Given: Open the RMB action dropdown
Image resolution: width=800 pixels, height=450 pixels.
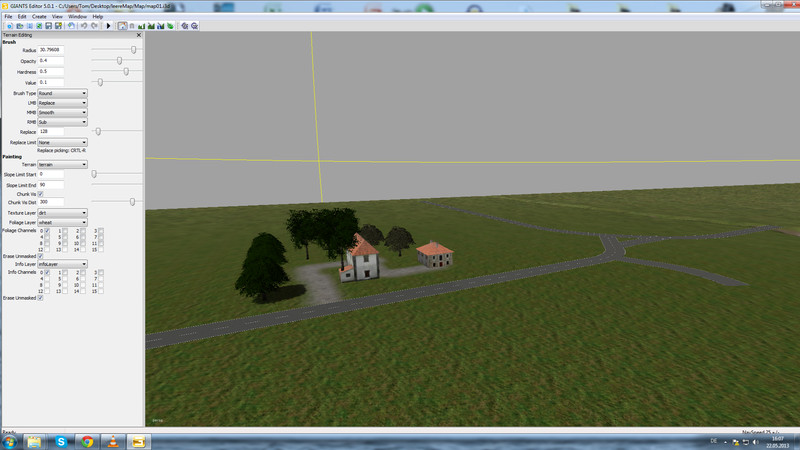Looking at the screenshot, I should point(62,122).
